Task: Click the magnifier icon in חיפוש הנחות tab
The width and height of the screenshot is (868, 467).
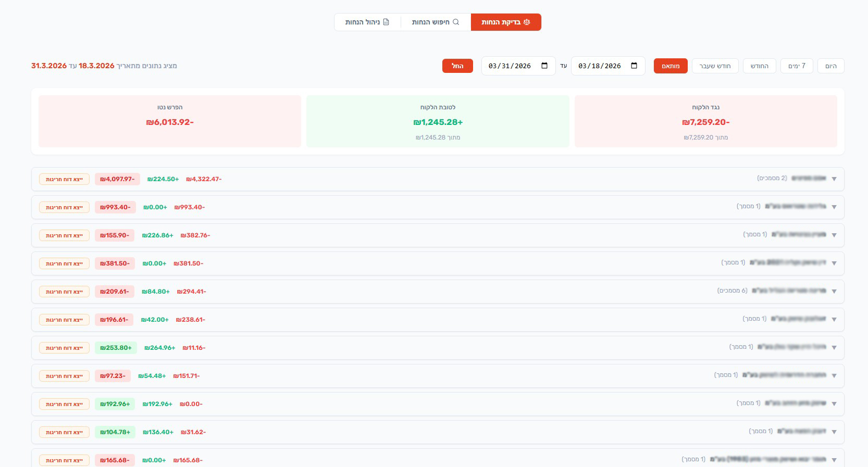Action: click(456, 22)
